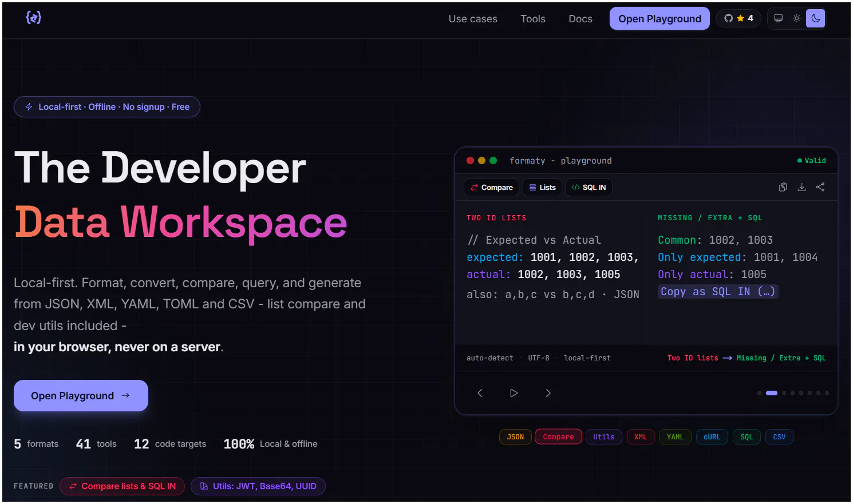Open Docs from the navbar
This screenshot has height=504, width=853.
click(x=580, y=19)
